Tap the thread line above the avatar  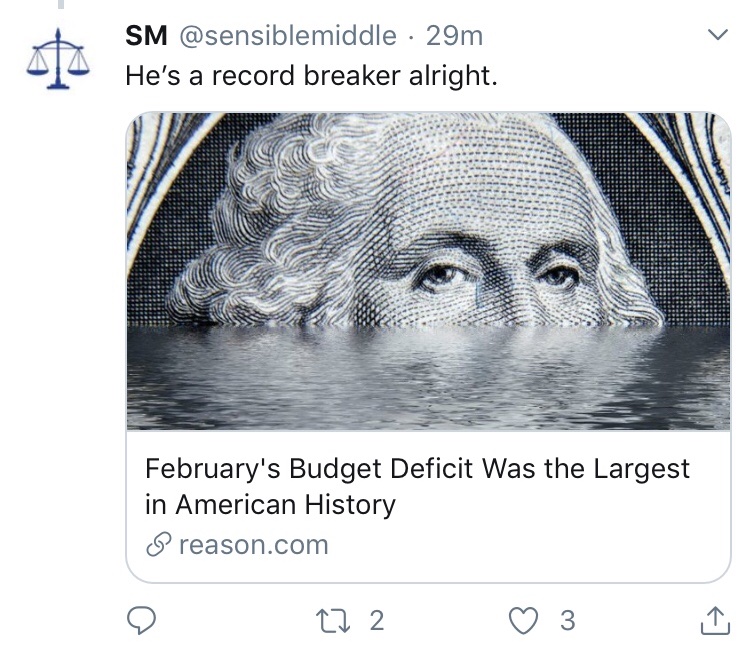click(60, 4)
